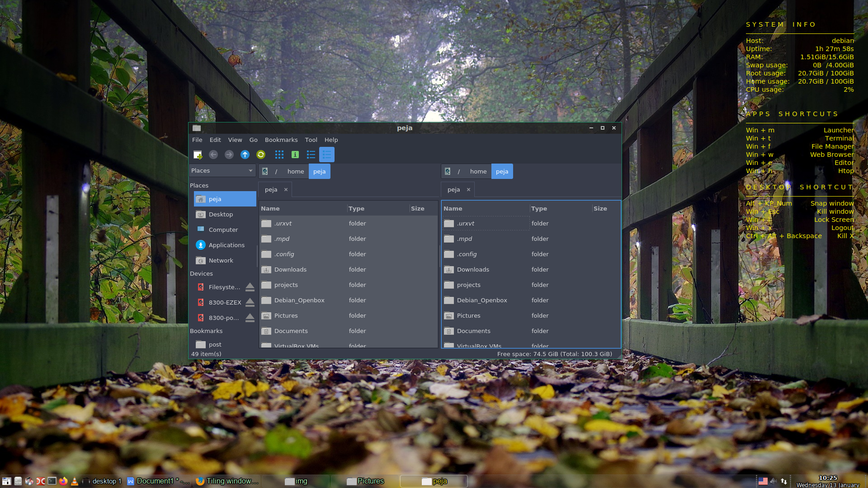The height and width of the screenshot is (488, 868).
Task: Click the sidebar vertical scrollbar
Action: [257, 256]
